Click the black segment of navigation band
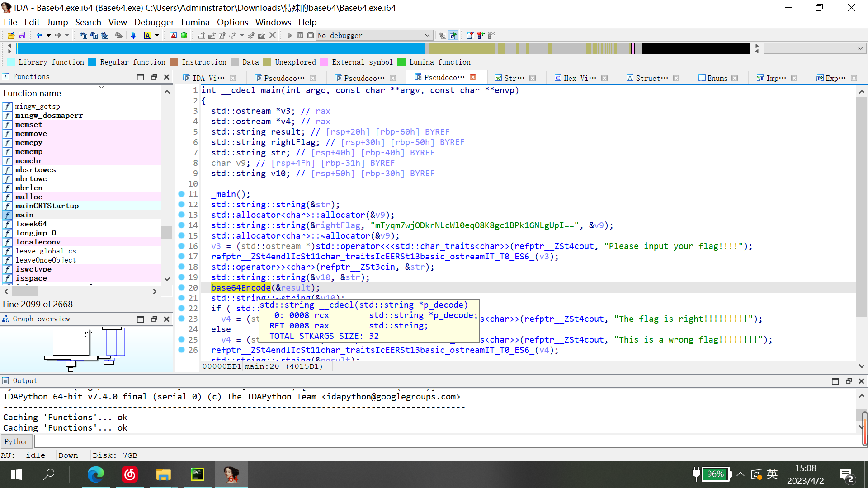868x488 pixels. coord(696,48)
